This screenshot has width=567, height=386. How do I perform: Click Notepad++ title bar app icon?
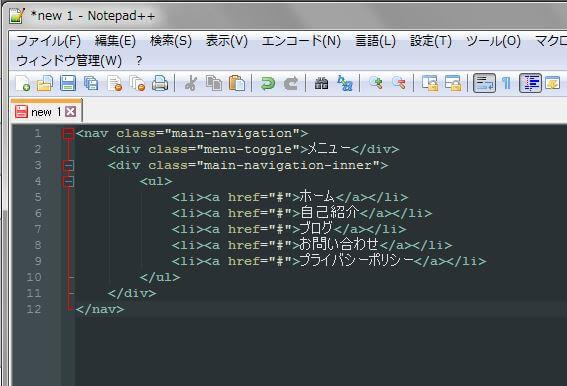coord(17,16)
